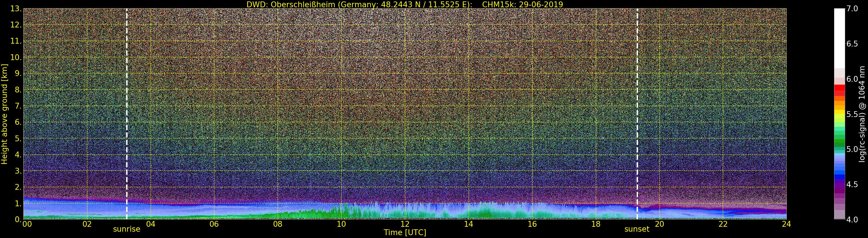The height and width of the screenshot is (238, 868).
Task: Click the '04' hour tick on the time axis
Action: point(151,224)
